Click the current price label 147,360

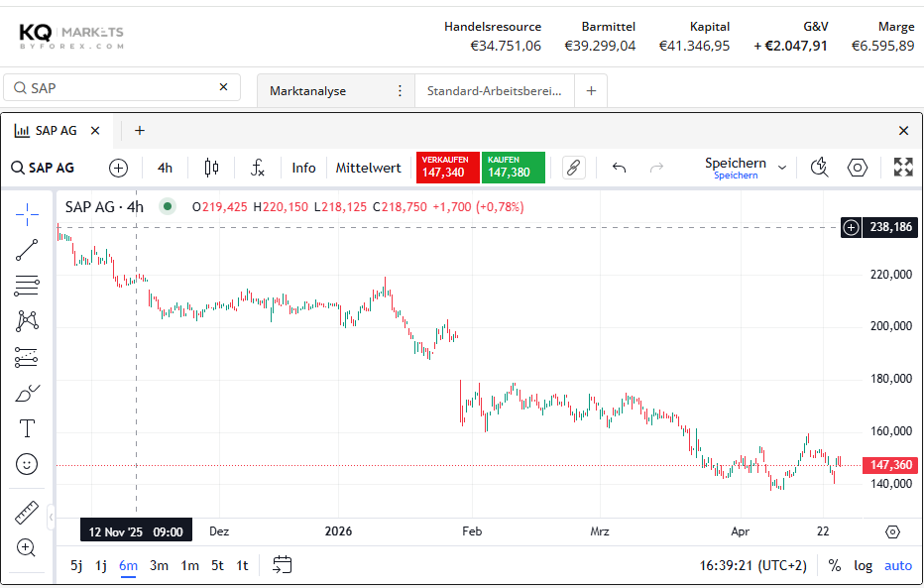pos(889,465)
